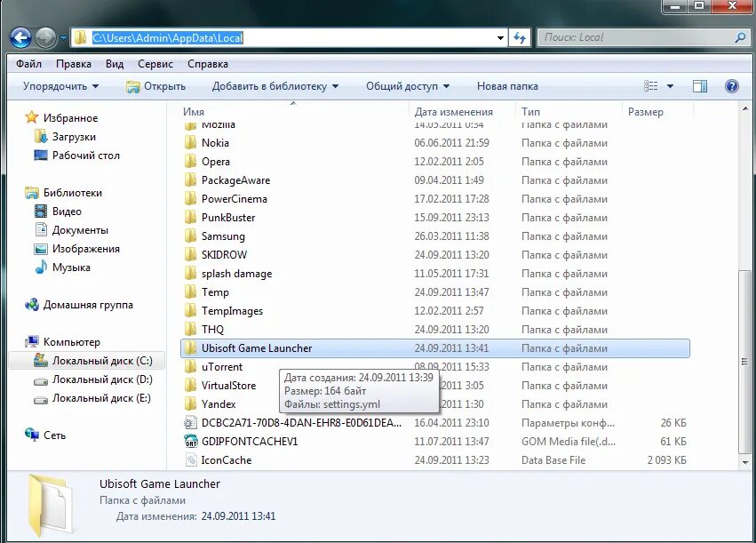
Task: Open the Вид menu
Action: pyautogui.click(x=115, y=64)
